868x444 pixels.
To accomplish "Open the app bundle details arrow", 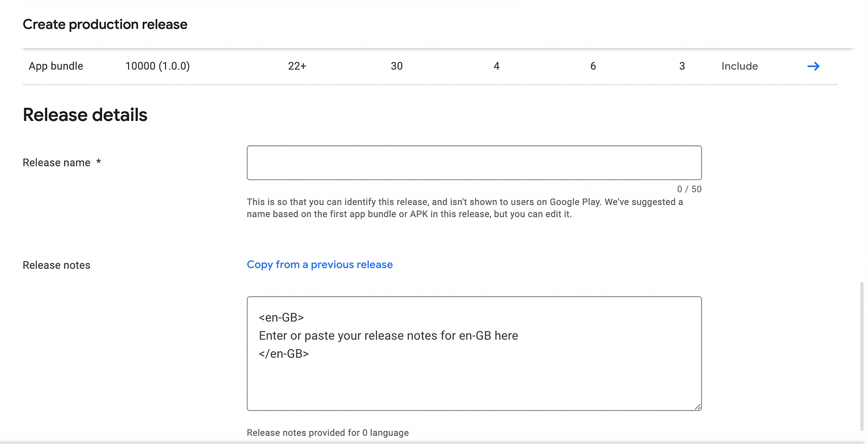I will (813, 66).
